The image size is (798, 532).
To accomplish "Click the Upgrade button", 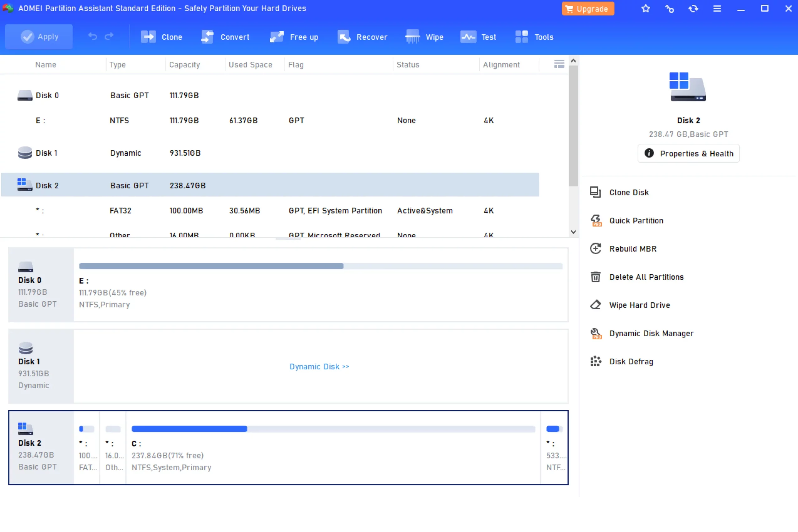I will pyautogui.click(x=588, y=9).
